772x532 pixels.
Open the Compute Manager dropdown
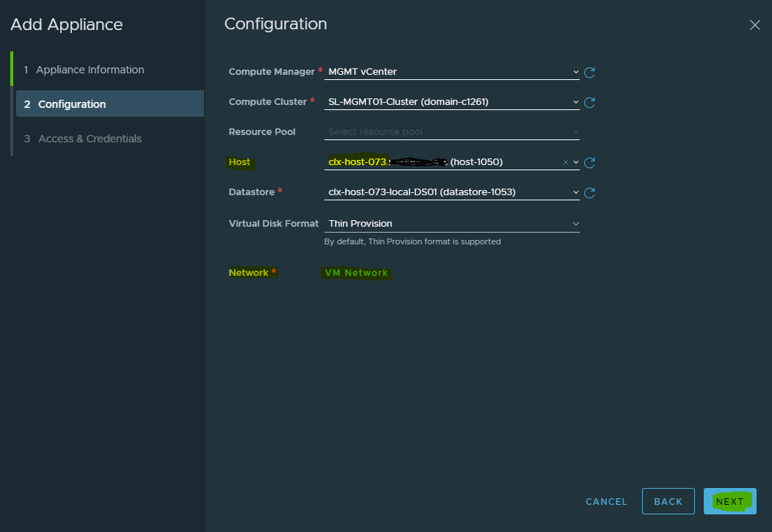pyautogui.click(x=451, y=72)
